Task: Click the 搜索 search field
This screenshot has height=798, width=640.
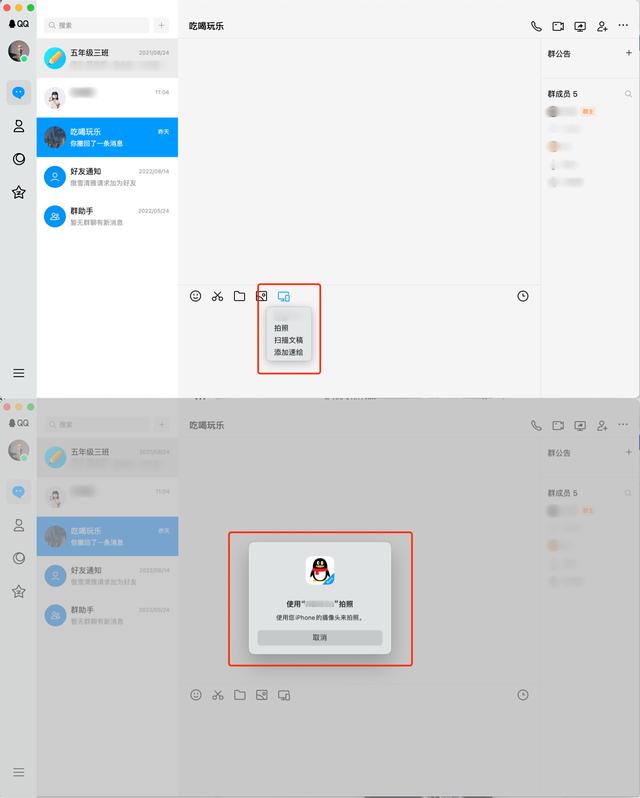Action: 97,25
